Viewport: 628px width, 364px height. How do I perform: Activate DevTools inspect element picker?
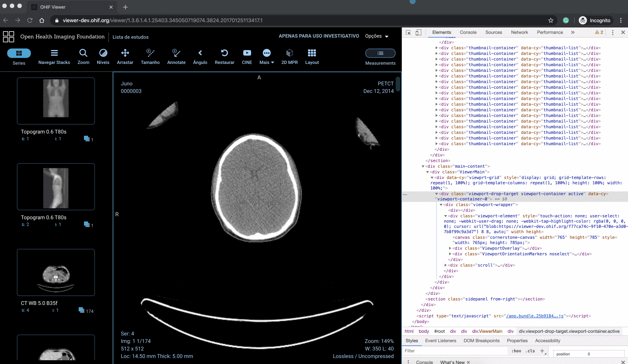coord(409,32)
